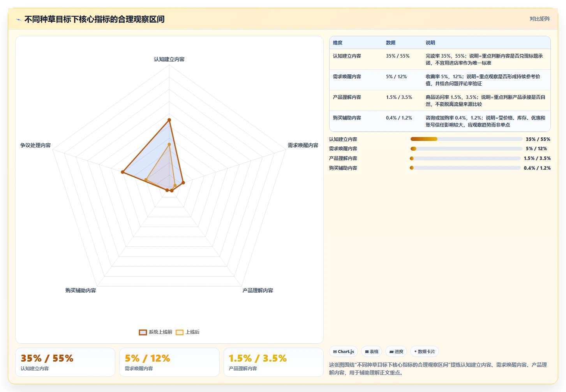Click the Chart.js tag chip

(x=344, y=352)
